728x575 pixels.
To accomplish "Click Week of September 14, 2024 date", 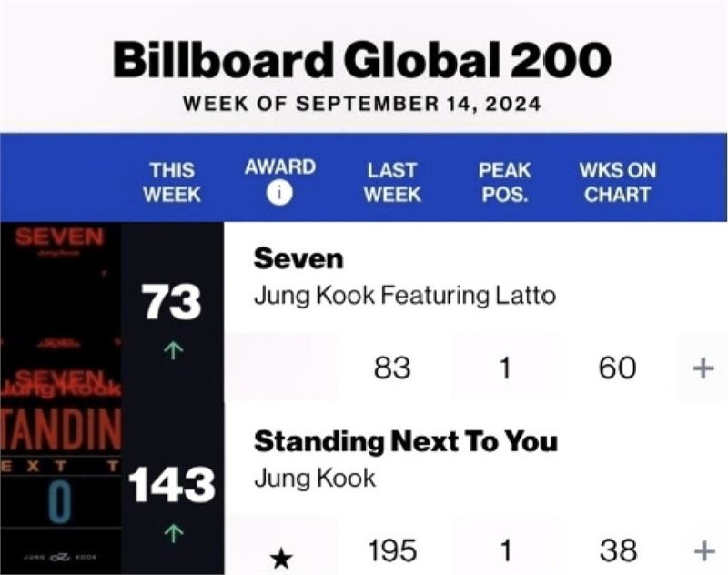I will tap(362, 103).
